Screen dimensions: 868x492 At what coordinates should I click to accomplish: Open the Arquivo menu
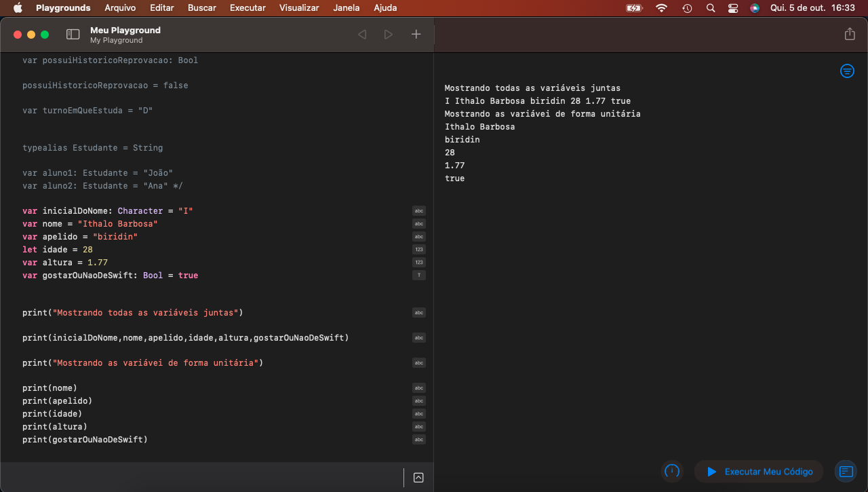(120, 8)
